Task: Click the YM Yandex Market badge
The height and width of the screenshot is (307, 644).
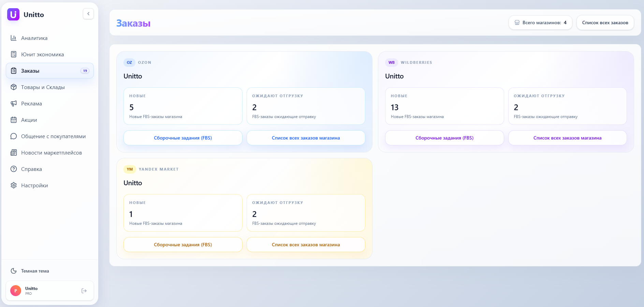Action: 130,169
